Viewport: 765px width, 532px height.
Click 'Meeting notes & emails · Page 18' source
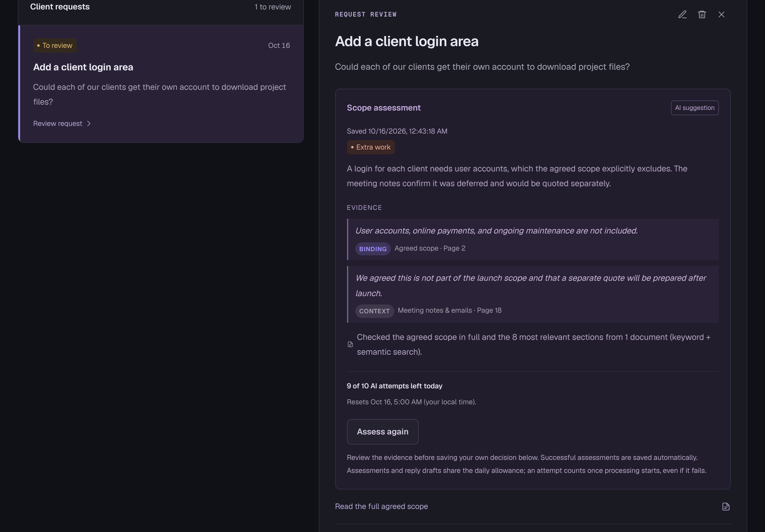[x=450, y=310]
